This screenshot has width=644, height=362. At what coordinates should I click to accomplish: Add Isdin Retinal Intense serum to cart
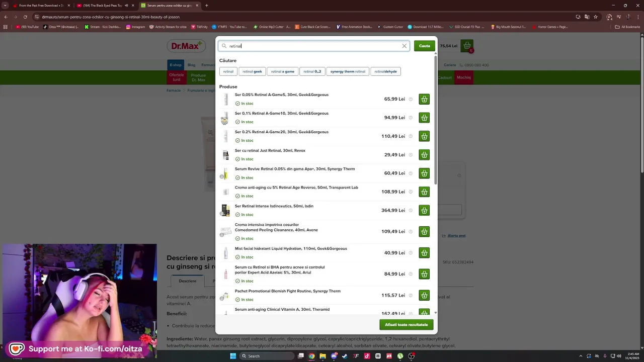coord(424,210)
